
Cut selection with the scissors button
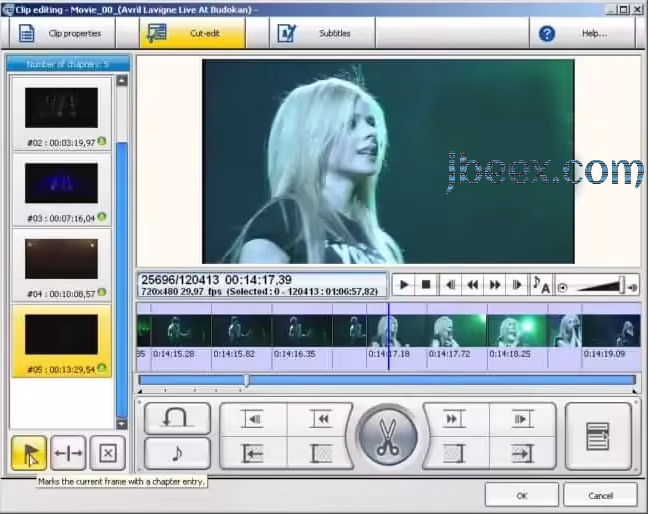point(388,436)
